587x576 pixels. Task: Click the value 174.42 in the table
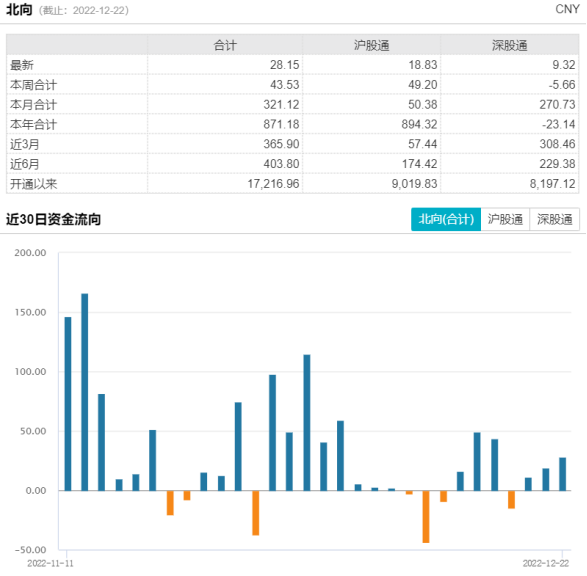419,164
